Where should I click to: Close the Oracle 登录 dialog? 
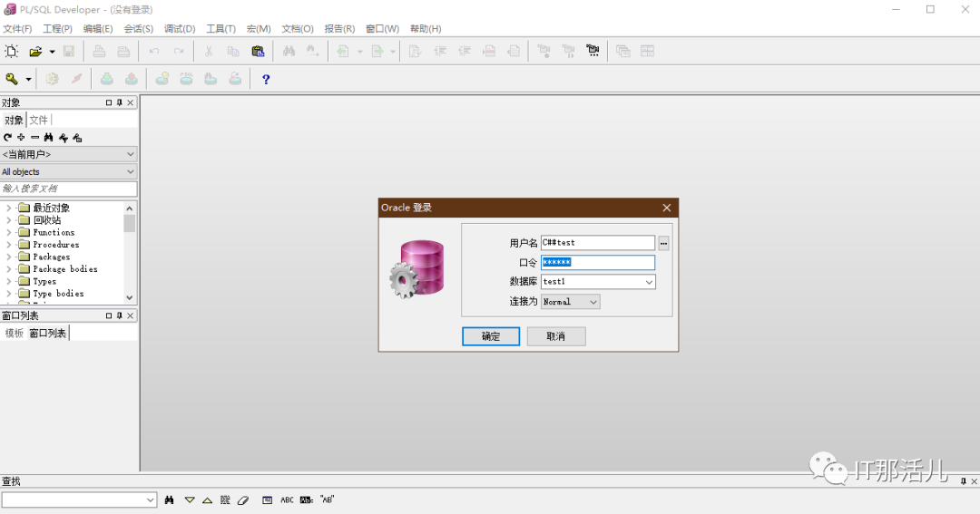click(x=666, y=208)
